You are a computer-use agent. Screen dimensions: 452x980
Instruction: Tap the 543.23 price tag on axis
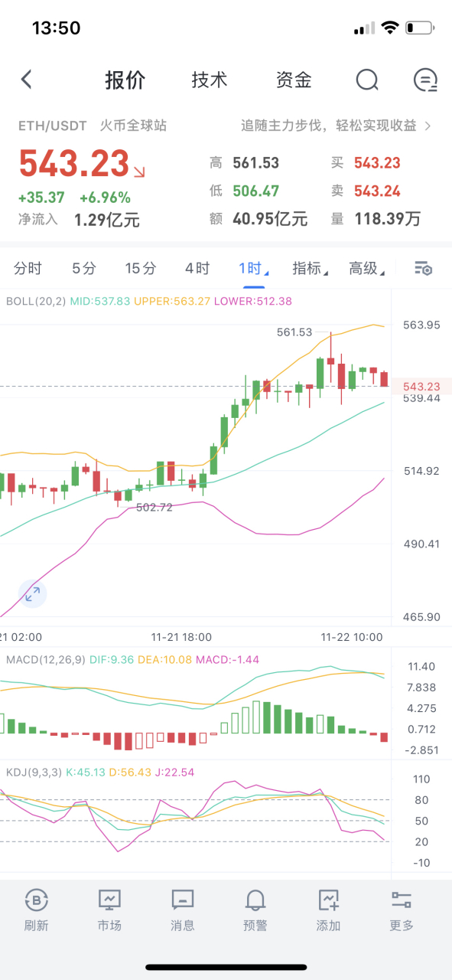[421, 387]
